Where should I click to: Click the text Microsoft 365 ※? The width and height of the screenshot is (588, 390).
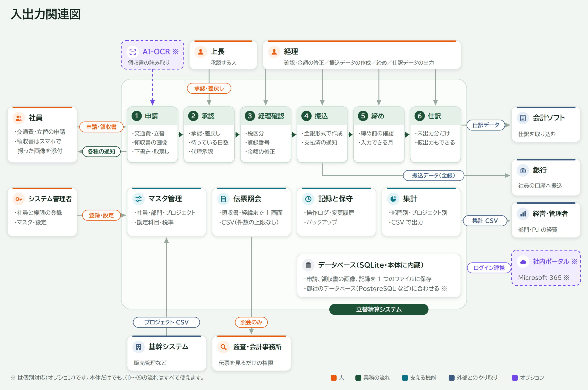[x=543, y=278]
